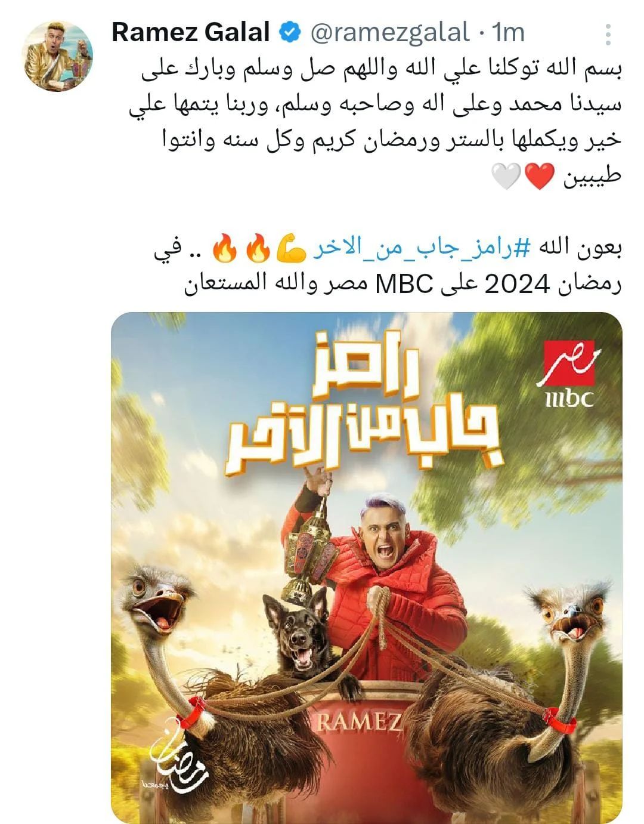Click the Ramez Galal display name
Viewport: 644px width, 824px height.
[x=191, y=32]
